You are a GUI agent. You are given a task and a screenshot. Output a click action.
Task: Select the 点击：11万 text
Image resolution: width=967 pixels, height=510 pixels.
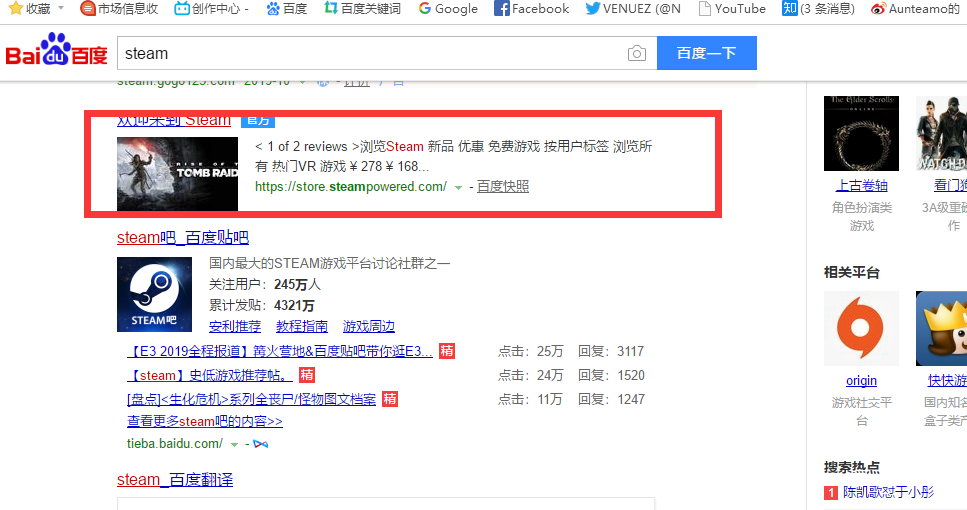coord(530,399)
